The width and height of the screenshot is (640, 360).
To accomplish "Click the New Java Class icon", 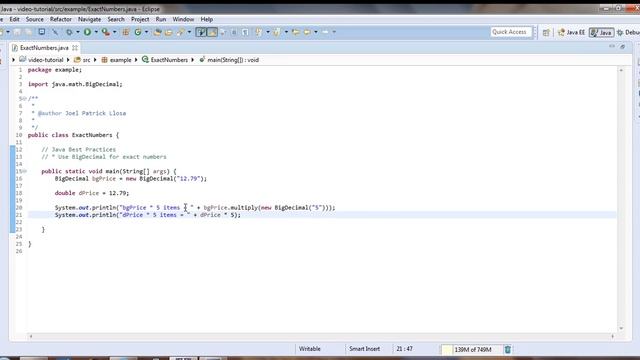I will [x=138, y=32].
